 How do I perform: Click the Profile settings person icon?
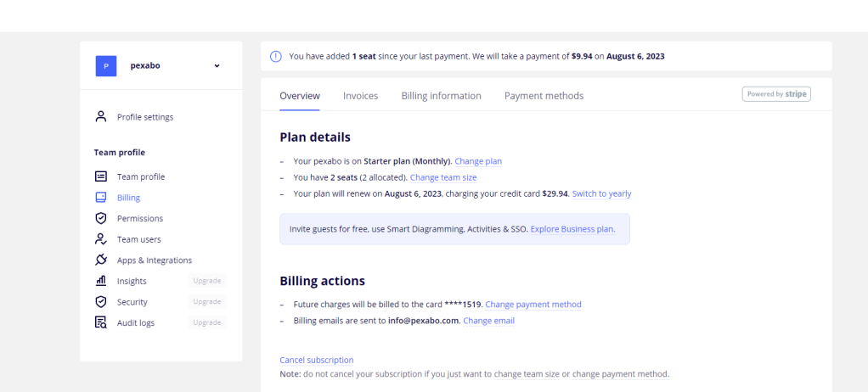coord(101,116)
